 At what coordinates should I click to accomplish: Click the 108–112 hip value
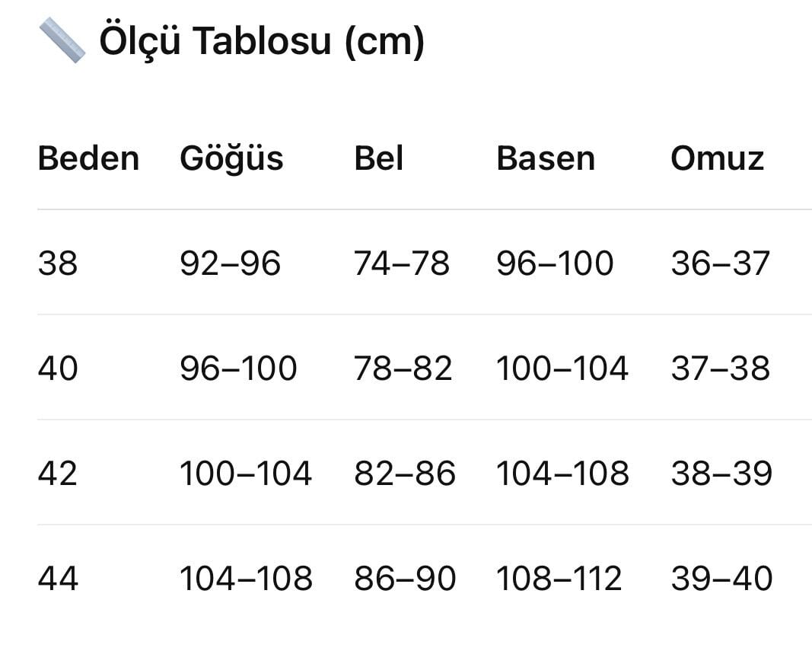(559, 579)
